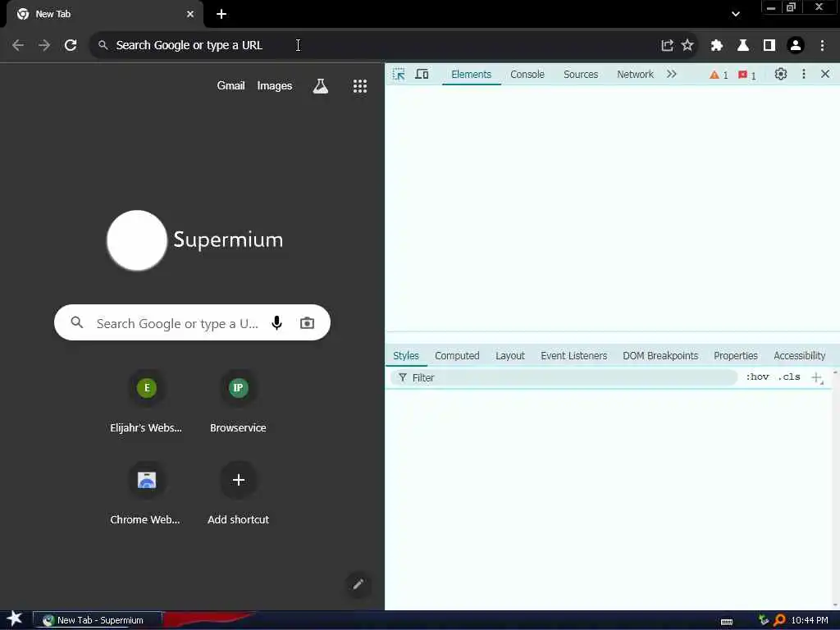Open DevTools customize three-dot menu

tap(804, 75)
